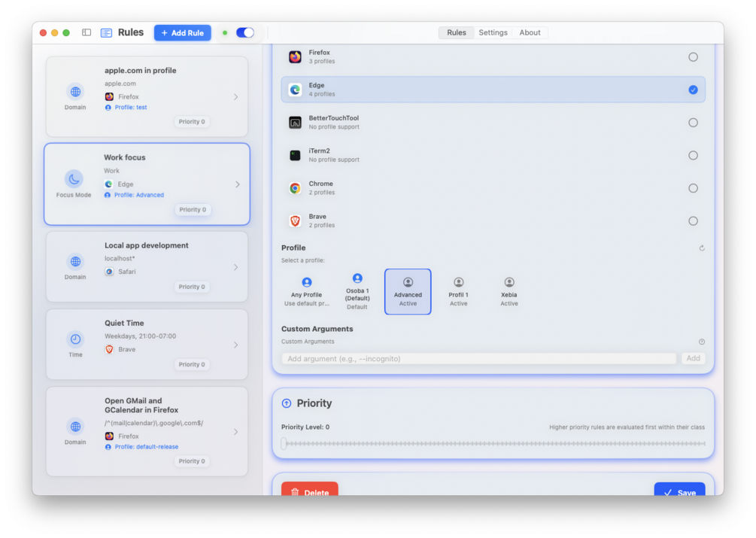The width and height of the screenshot is (756, 538).
Task: Click the Brave icon in Quiet Time rule
Action: 109,349
